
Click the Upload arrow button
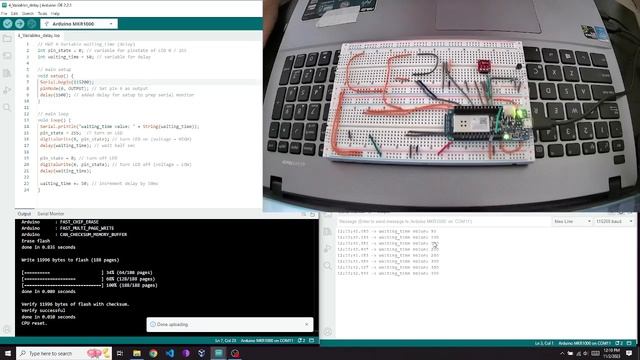(x=19, y=24)
